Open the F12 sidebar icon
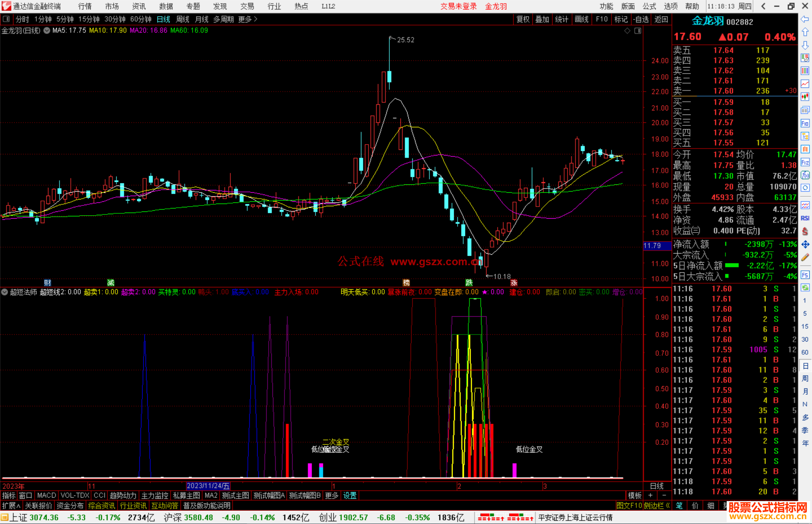 point(805,162)
